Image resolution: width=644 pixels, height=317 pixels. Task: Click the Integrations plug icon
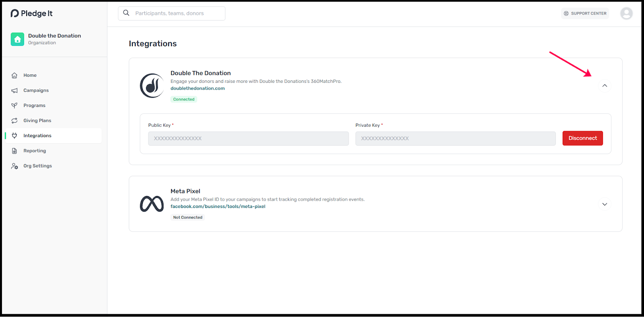coord(14,136)
